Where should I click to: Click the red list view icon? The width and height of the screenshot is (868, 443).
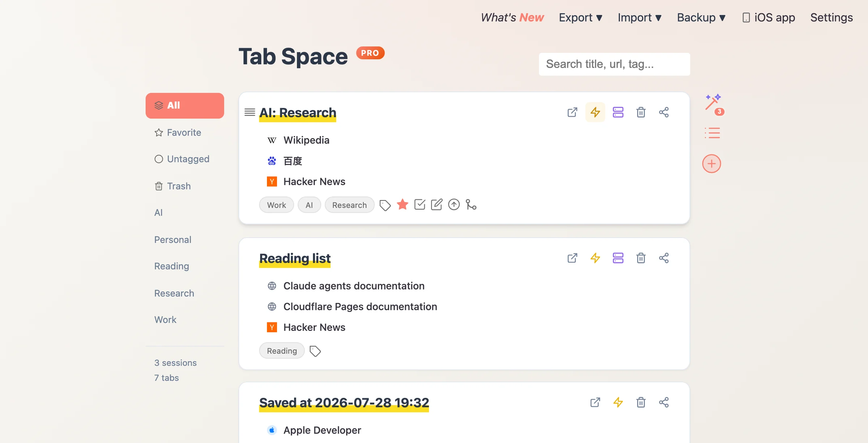pos(712,133)
